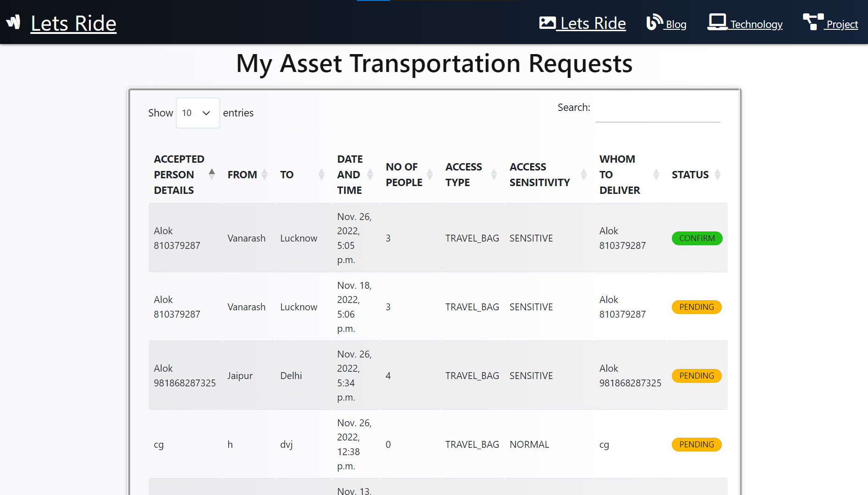Click the green CONFIRM status button
This screenshot has height=495, width=868.
(x=697, y=238)
